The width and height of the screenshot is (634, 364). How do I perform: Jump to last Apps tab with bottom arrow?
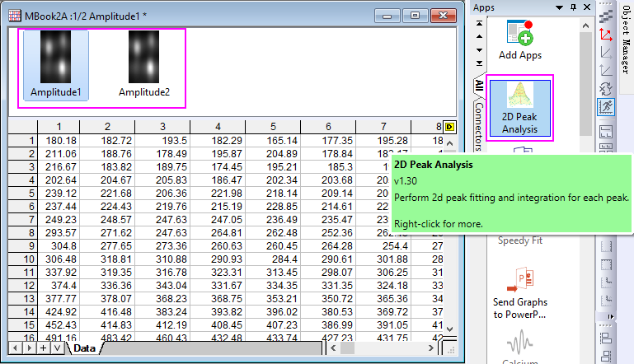click(x=479, y=63)
